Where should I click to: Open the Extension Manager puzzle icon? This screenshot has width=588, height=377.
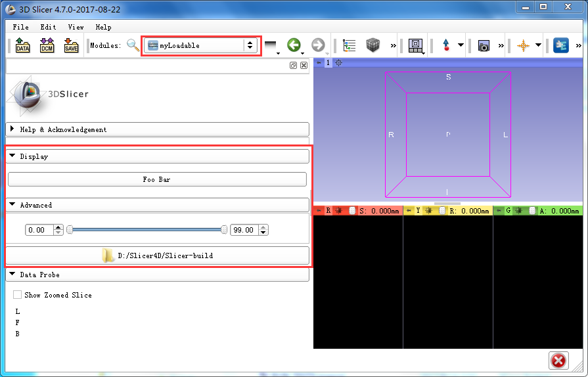[561, 45]
